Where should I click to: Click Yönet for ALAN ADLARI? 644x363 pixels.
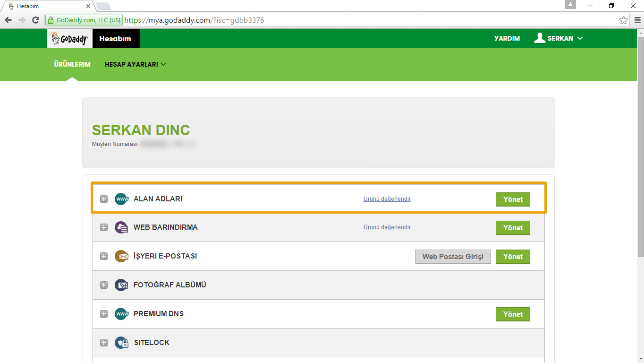point(513,199)
